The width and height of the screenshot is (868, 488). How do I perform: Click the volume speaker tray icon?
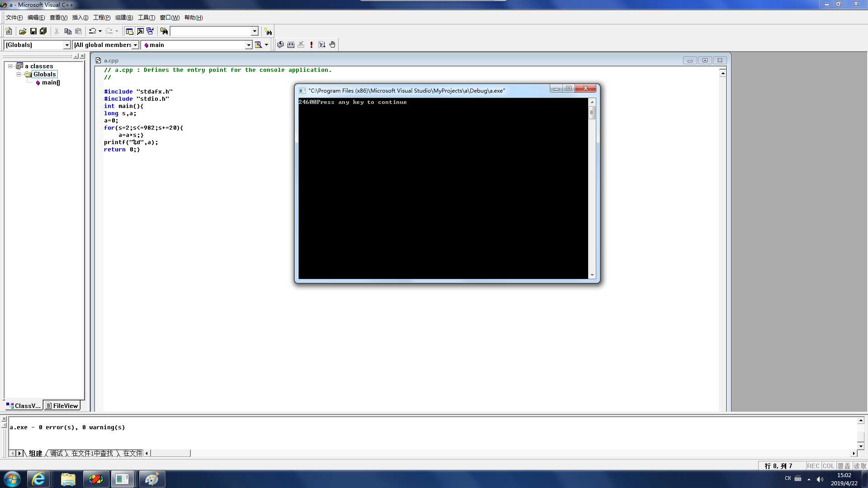pyautogui.click(x=820, y=479)
